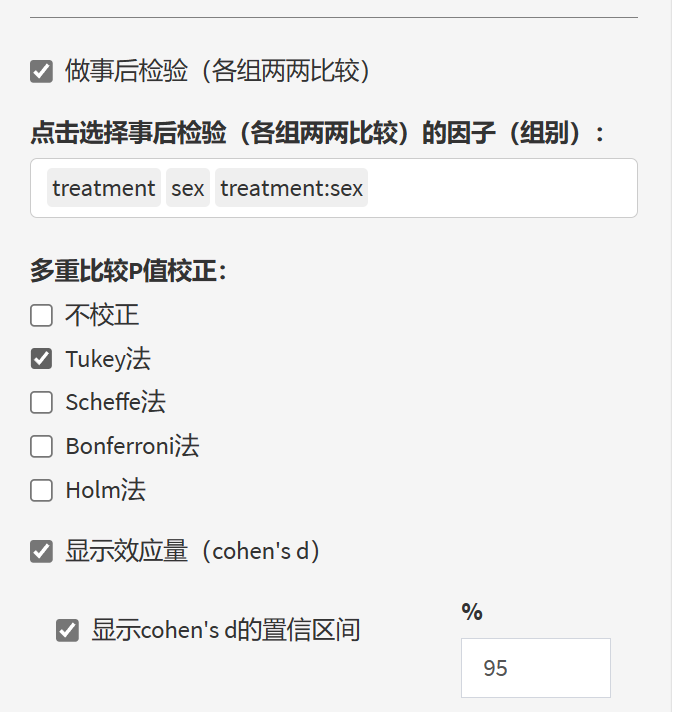
Task: Enable the 不校正 (no correction) checkbox
Action: [x=41, y=316]
